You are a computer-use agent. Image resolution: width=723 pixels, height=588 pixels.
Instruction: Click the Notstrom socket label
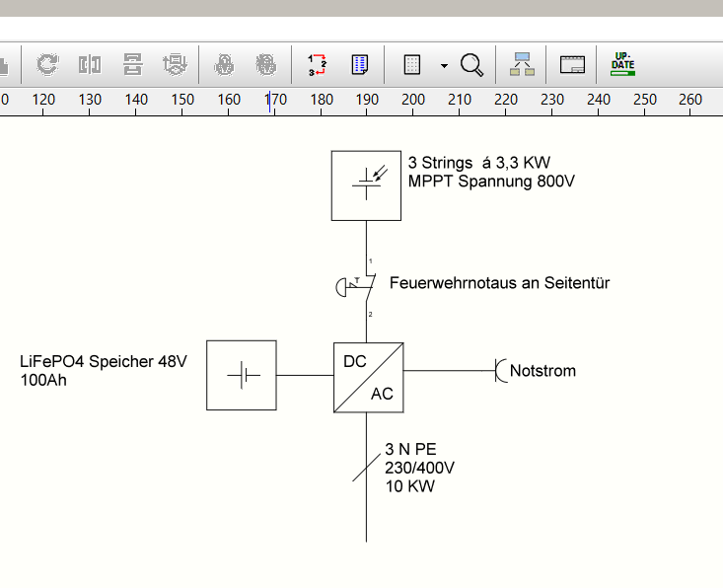542,371
